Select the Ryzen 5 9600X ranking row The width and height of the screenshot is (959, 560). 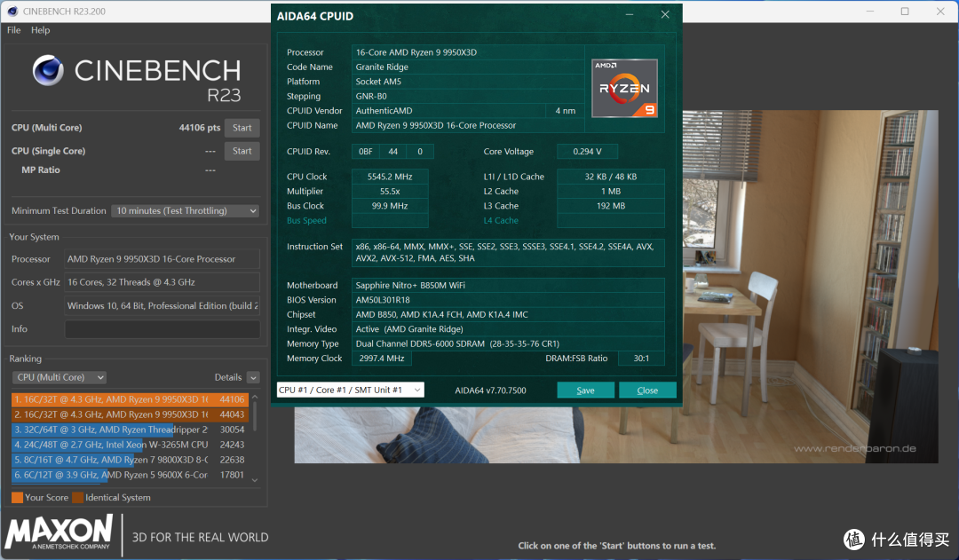[x=130, y=475]
